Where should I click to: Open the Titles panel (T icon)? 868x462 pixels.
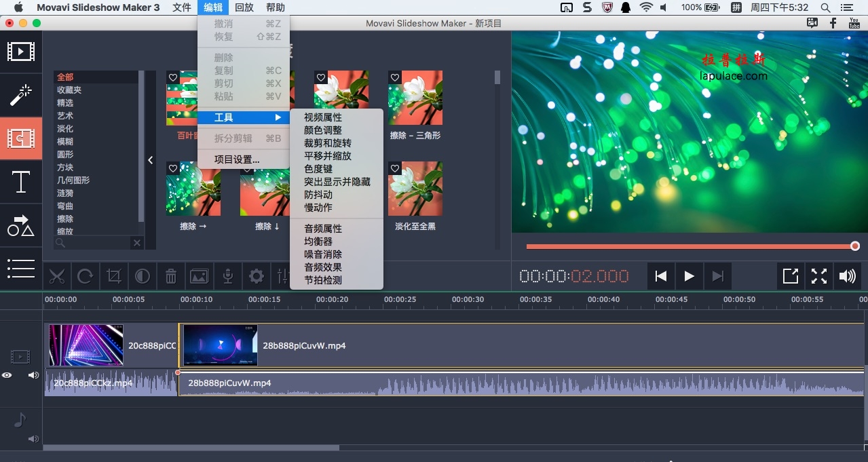21,182
